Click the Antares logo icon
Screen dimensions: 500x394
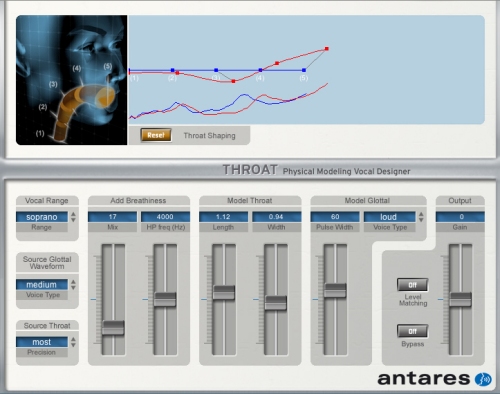pos(483,379)
